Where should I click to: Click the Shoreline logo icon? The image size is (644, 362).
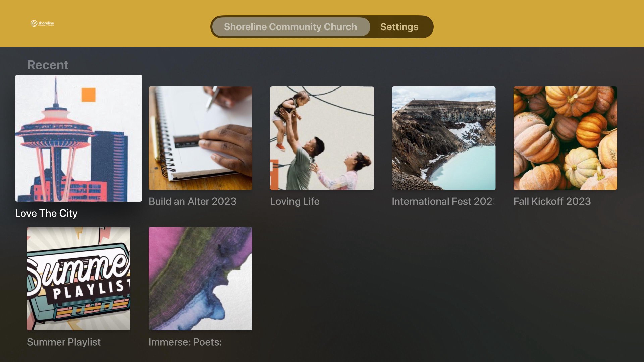[42, 23]
